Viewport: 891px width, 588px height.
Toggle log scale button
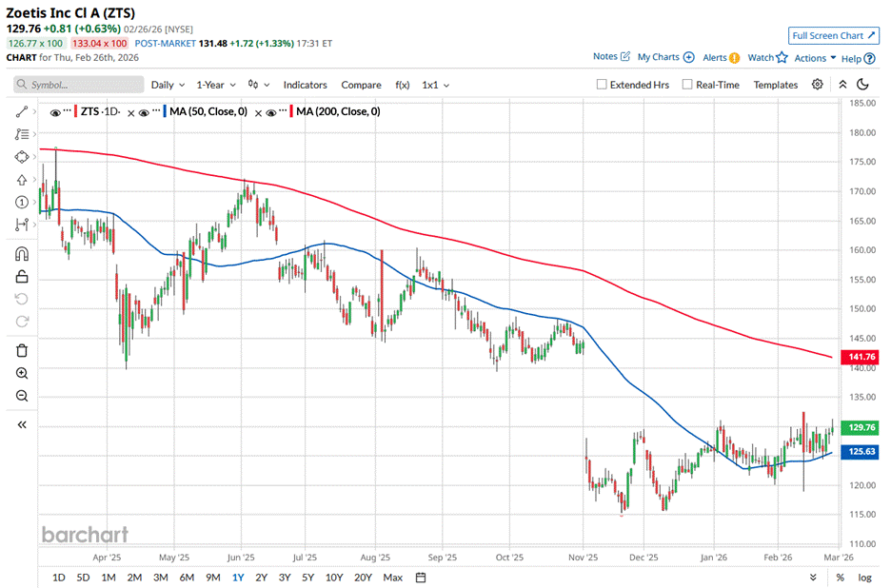865,578
